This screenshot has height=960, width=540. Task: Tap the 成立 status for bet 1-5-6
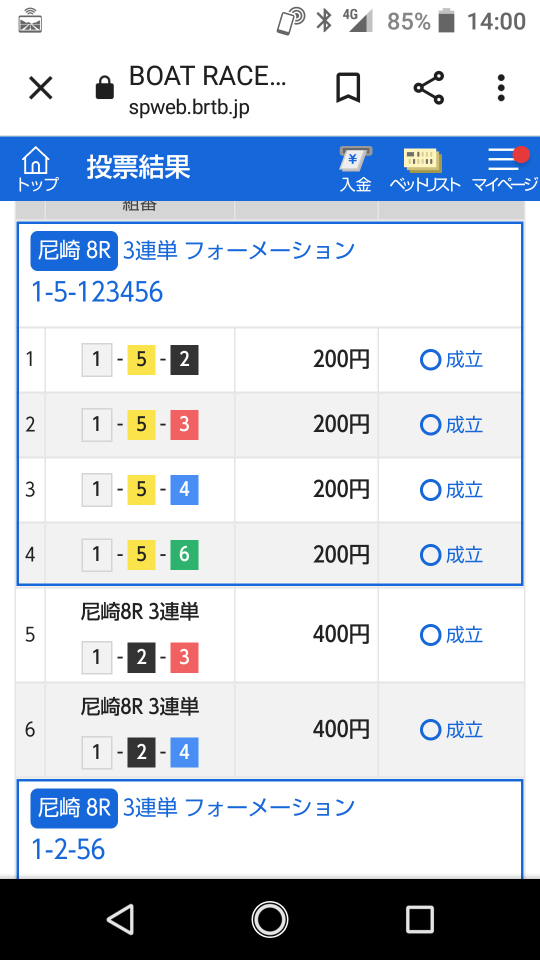point(451,555)
